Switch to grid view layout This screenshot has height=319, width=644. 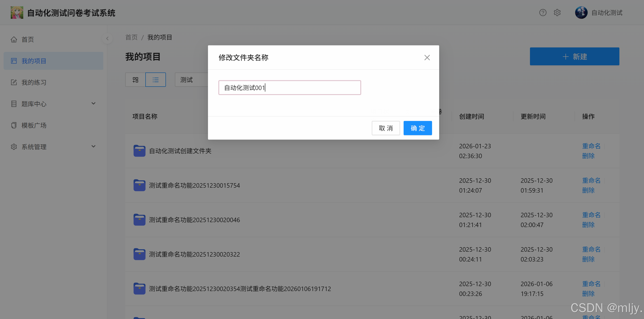135,80
